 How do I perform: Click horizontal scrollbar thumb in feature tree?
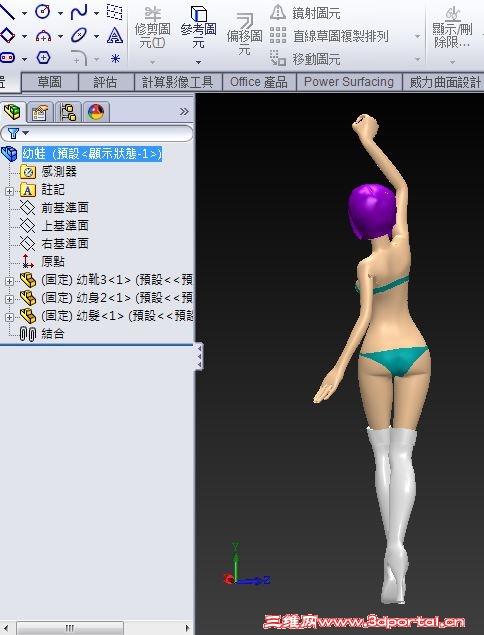point(70,628)
